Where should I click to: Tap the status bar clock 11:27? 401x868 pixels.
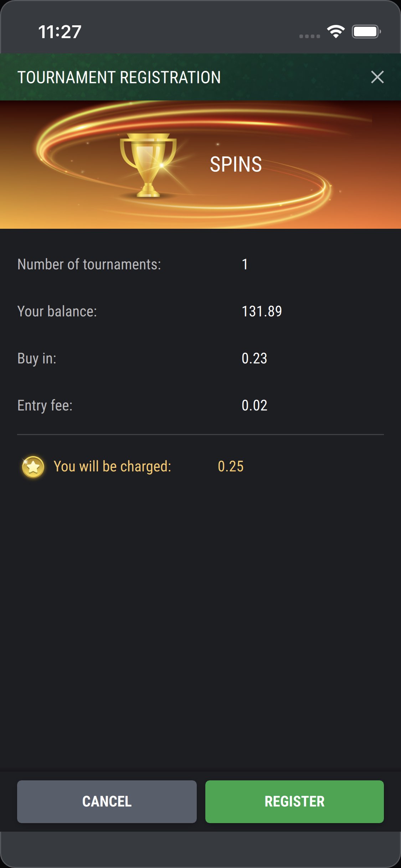(x=60, y=32)
